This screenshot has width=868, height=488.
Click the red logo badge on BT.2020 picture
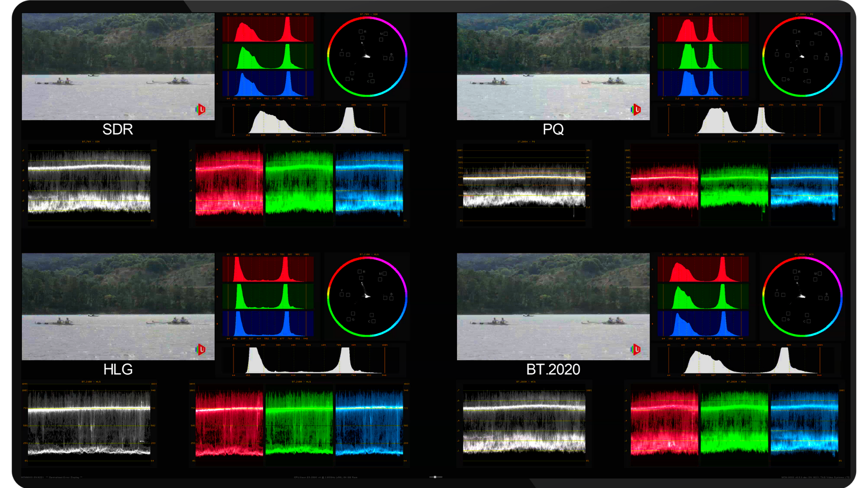coord(636,349)
